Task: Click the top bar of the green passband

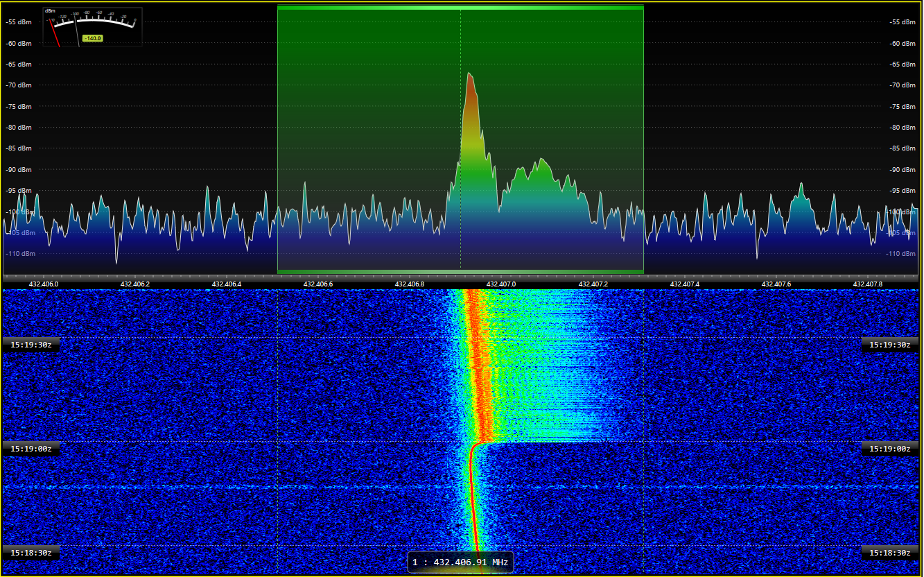Action: coord(460,8)
